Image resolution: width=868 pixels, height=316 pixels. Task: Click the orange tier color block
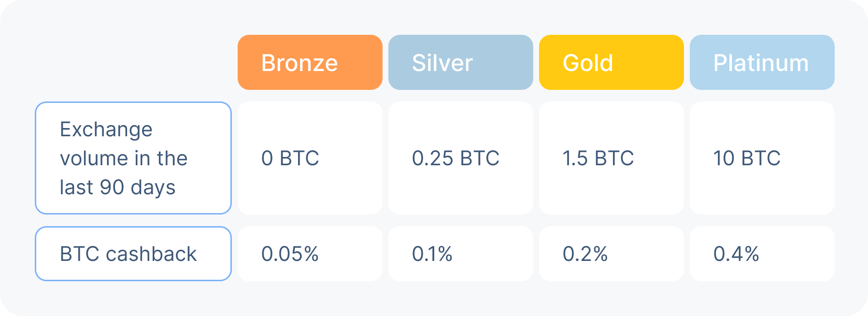click(x=310, y=62)
